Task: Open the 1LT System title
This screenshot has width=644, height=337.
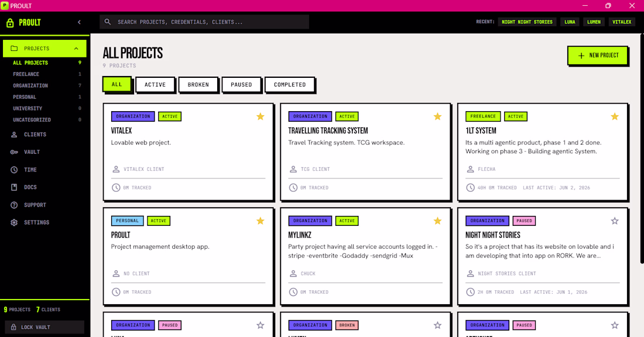Action: (x=481, y=130)
